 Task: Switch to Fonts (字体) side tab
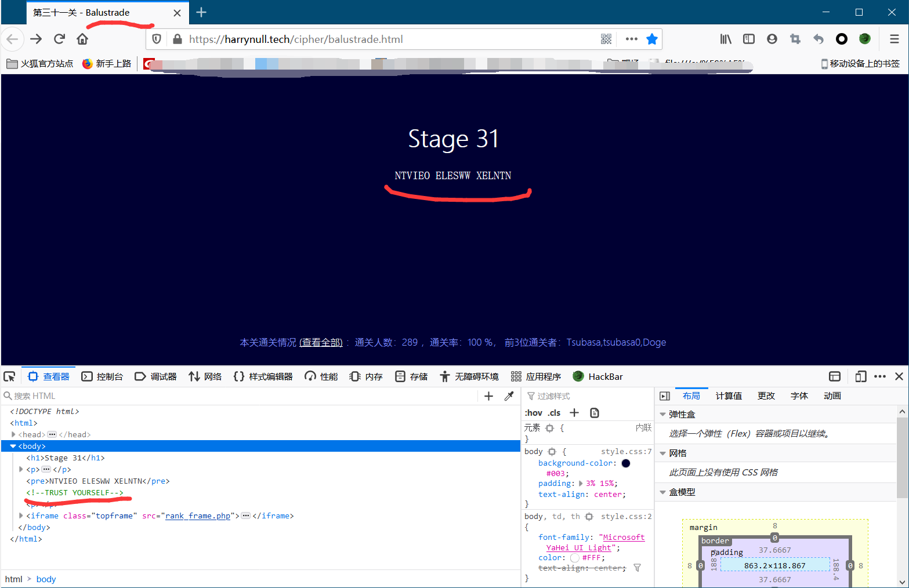coord(799,396)
